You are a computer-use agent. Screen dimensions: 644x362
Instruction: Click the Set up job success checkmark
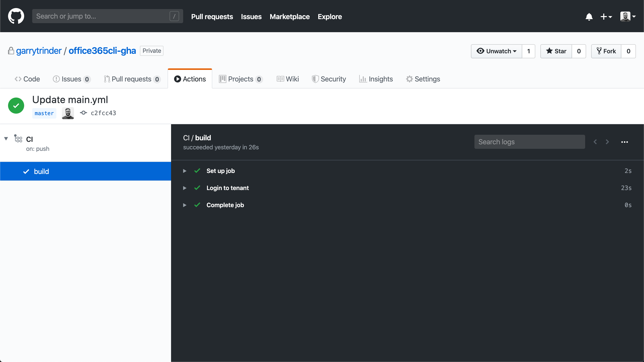point(197,171)
